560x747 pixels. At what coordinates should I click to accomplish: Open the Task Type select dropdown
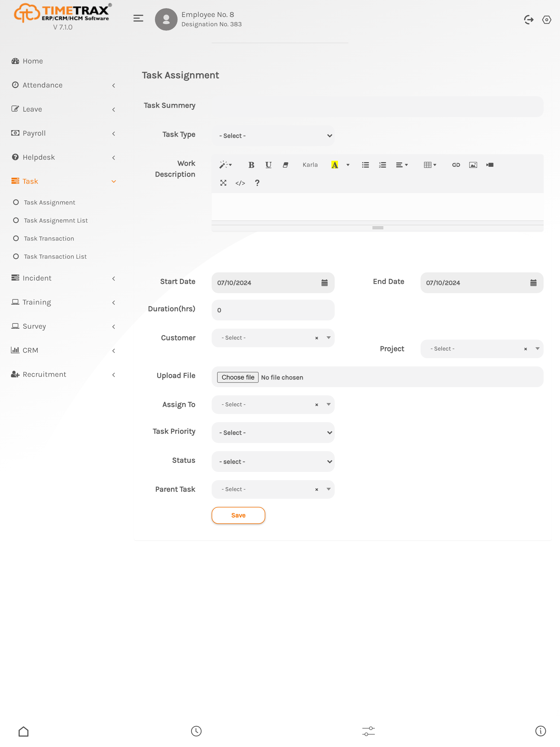(x=273, y=136)
